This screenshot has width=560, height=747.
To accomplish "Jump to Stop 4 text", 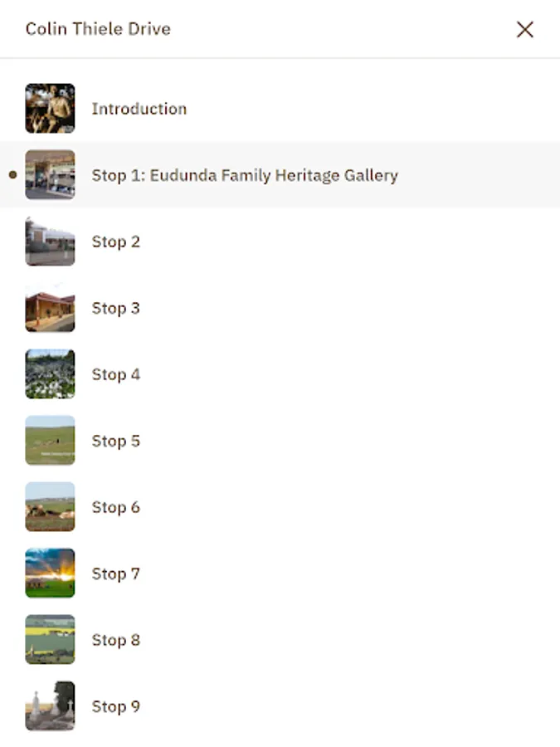I will (x=115, y=374).
